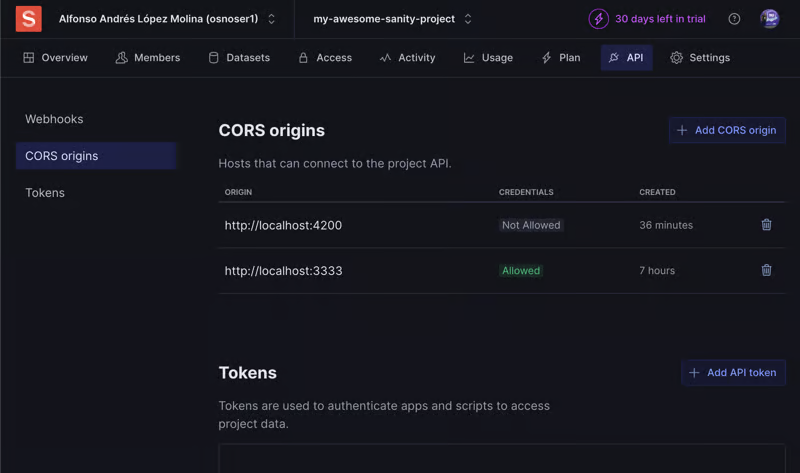
Task: Click the 36 minutes created value
Action: tap(666, 225)
